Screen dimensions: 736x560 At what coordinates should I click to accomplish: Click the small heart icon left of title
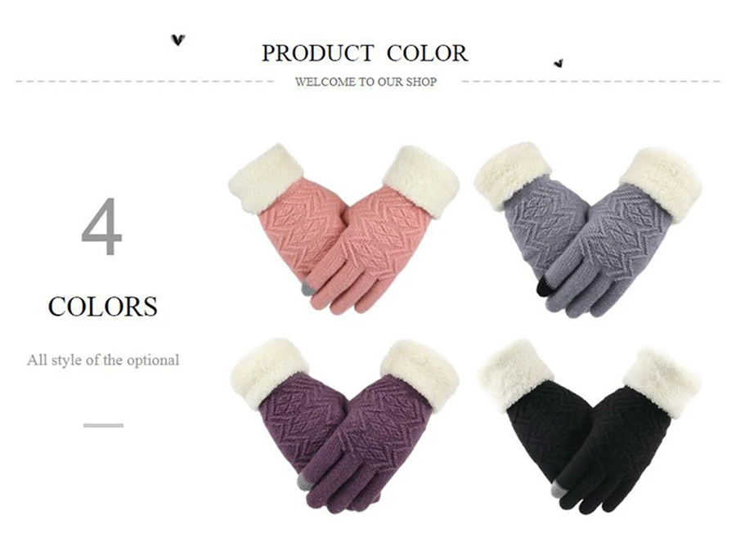(x=178, y=40)
